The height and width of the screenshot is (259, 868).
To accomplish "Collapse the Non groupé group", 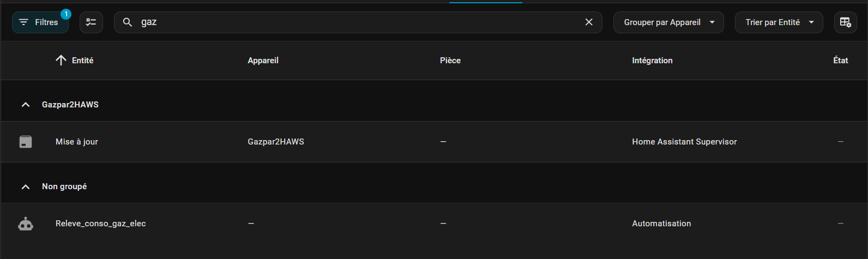I will coord(26,186).
